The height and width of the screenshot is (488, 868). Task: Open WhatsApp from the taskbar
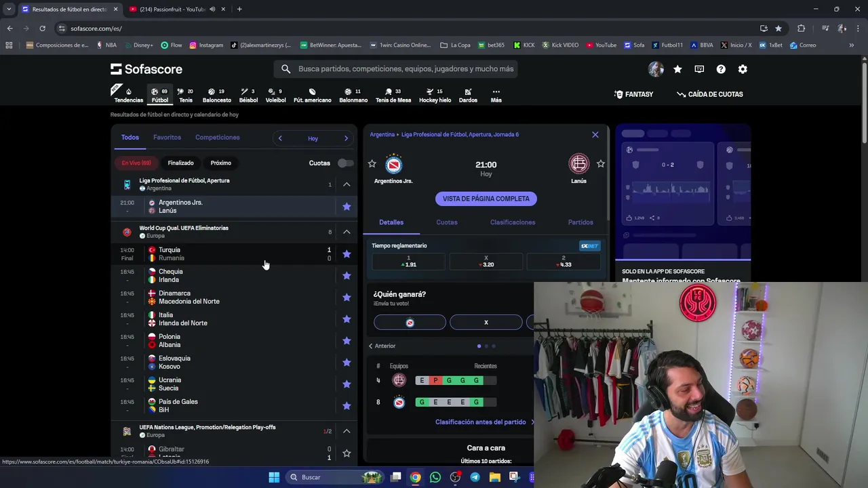click(x=435, y=477)
